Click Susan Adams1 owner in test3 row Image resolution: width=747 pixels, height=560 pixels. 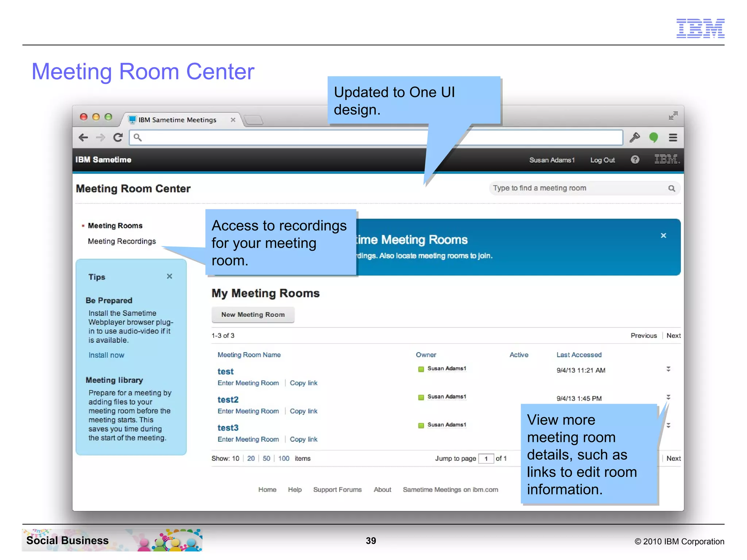[x=447, y=425]
